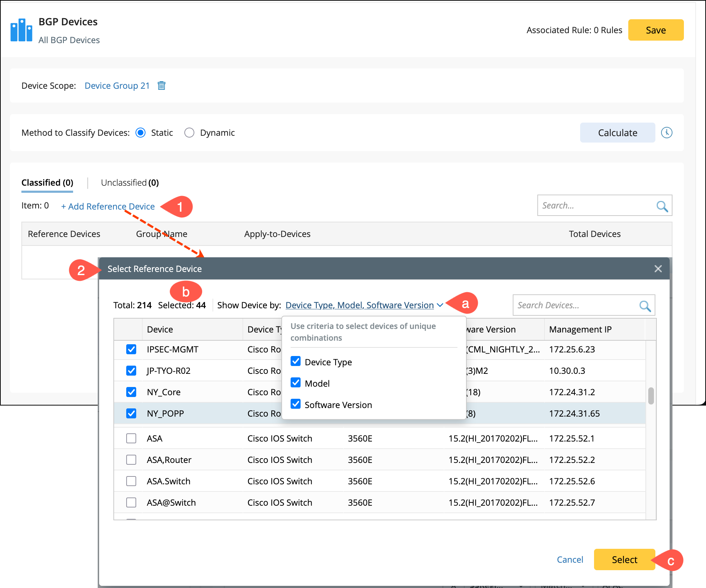The height and width of the screenshot is (588, 706).
Task: Open Device Type, Model, Software Version dropdown
Action: 359,305
